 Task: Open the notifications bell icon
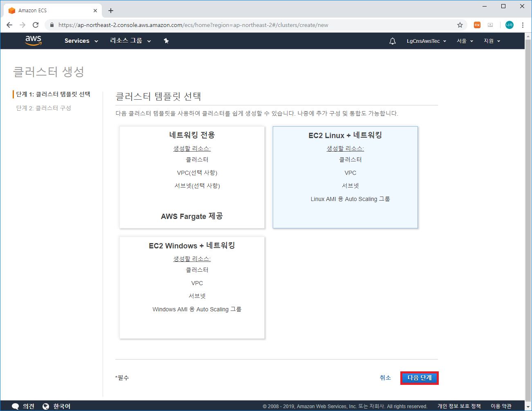pos(393,41)
